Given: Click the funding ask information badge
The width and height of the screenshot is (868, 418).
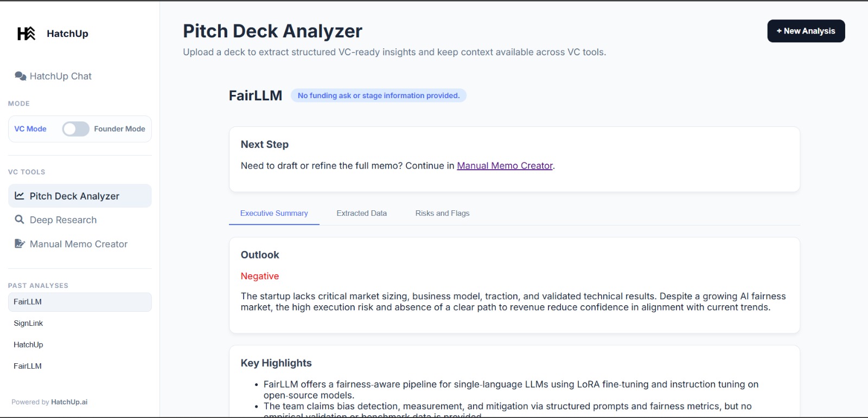Looking at the screenshot, I should point(378,95).
